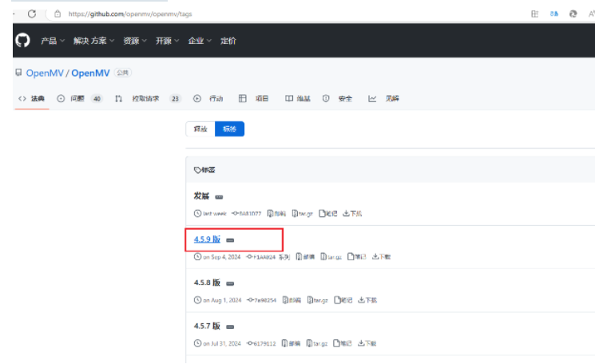The image size is (595, 364).
Task: Select the blue 标签 (Tags) view button
Action: (229, 129)
